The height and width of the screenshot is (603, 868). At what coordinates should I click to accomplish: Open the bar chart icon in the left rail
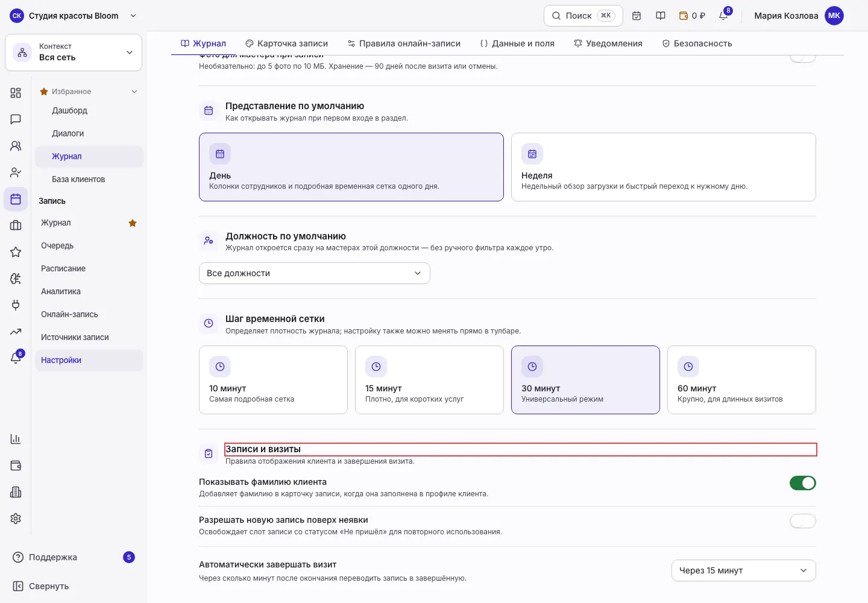point(16,439)
